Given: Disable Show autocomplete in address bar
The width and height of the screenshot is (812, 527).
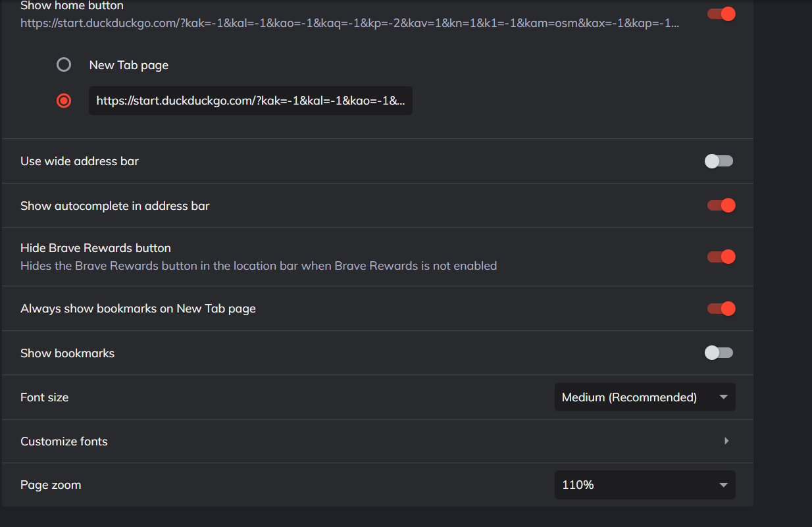Looking at the screenshot, I should 721,205.
